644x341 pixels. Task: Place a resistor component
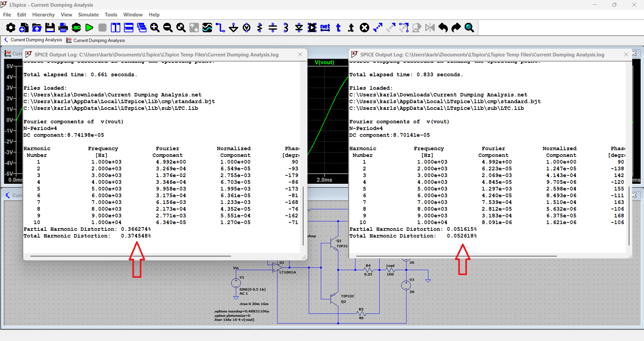coord(260,28)
